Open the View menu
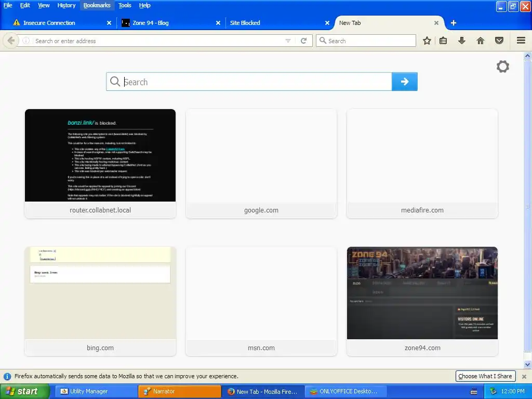532x399 pixels. (44, 5)
